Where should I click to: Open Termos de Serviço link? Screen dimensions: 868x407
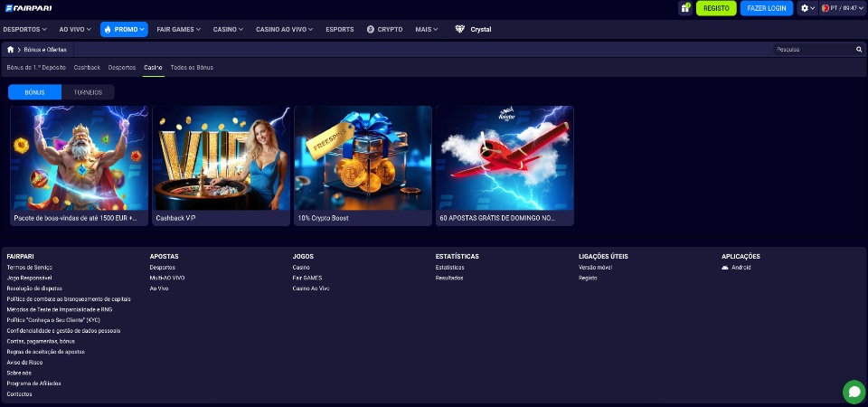29,268
